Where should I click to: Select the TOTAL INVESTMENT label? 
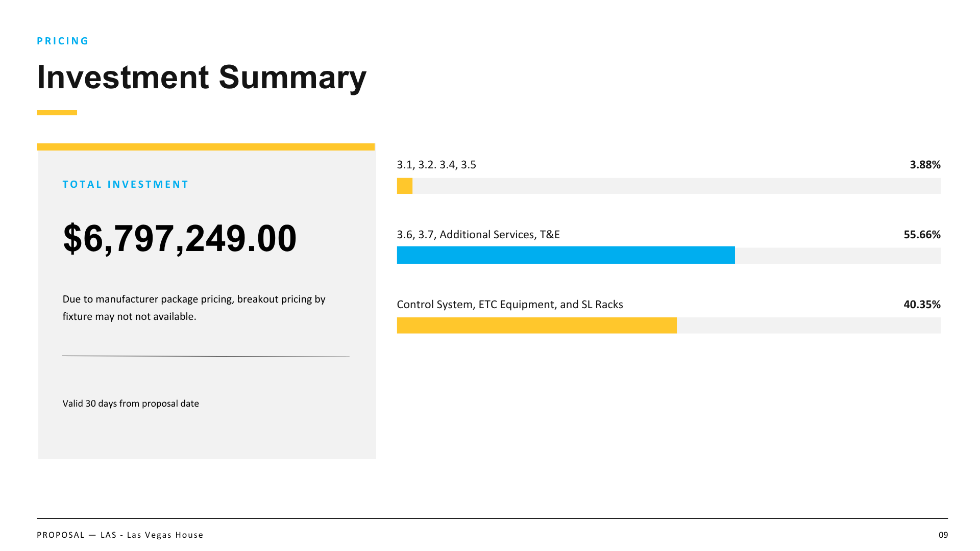[126, 184]
